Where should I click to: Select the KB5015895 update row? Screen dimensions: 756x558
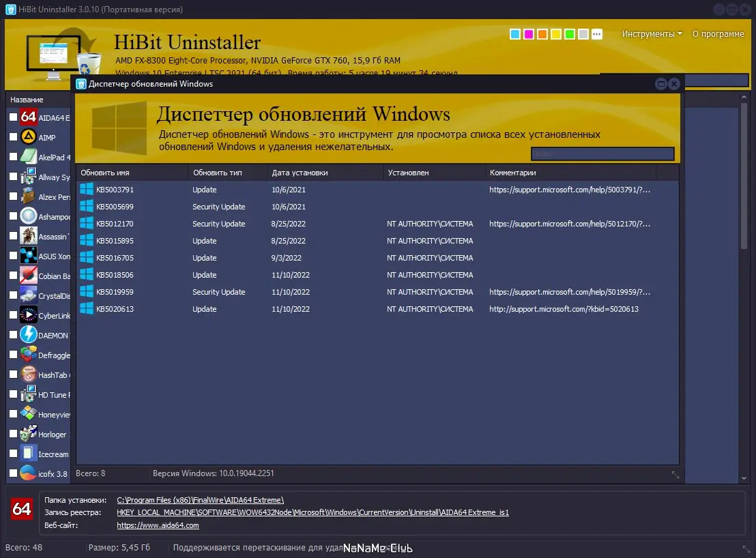click(x=377, y=240)
